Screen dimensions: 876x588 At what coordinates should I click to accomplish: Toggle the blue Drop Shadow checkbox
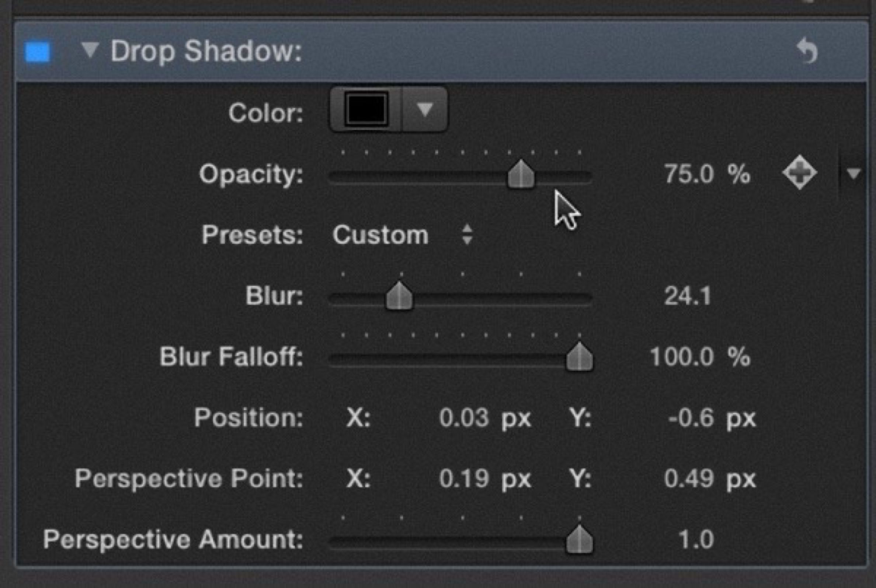tap(37, 52)
